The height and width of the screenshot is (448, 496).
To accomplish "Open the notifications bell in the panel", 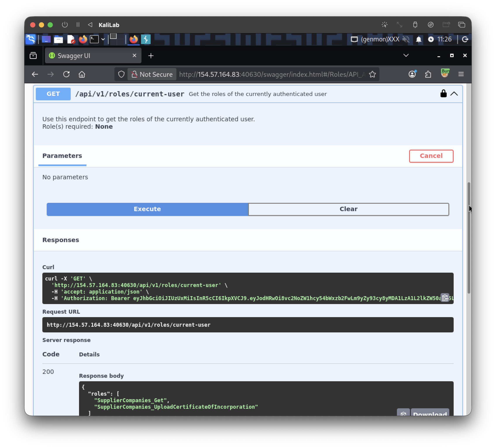I will click(x=419, y=39).
